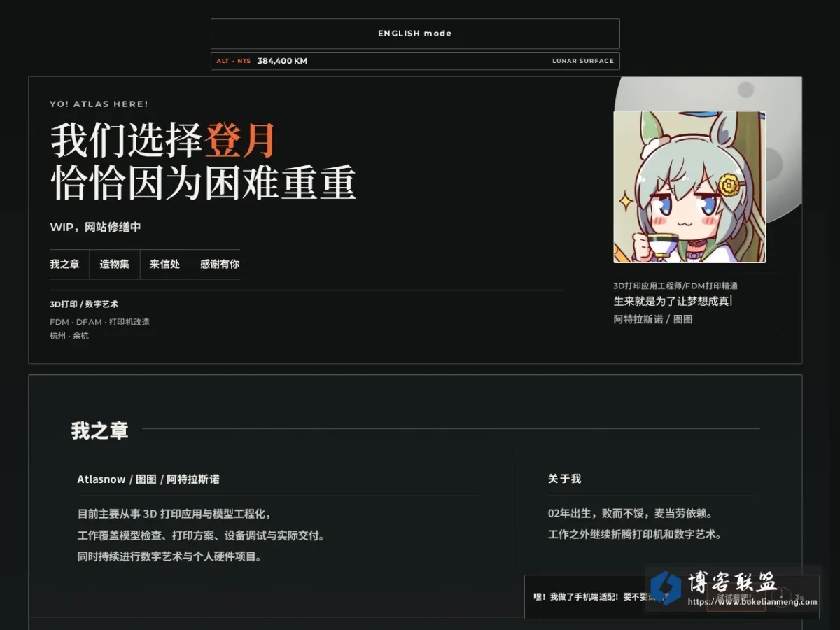Click the text 02年出生，败而不馁，麦当劳依赖
This screenshot has width=840, height=630.
[631, 513]
